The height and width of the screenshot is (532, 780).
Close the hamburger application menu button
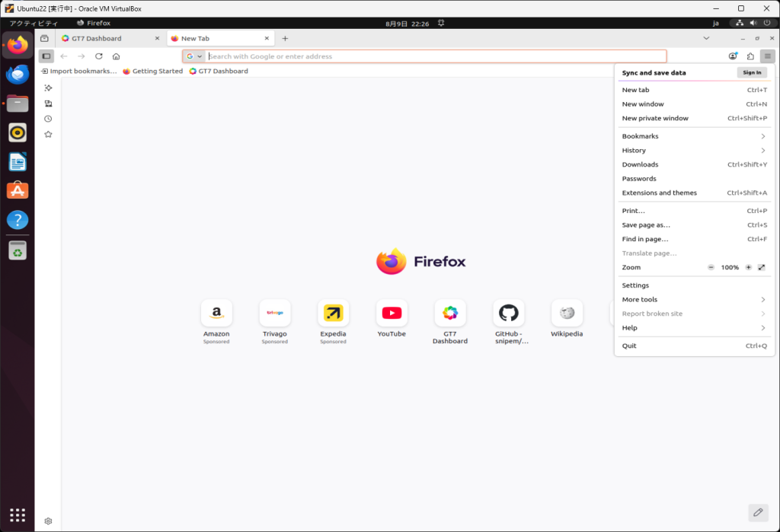pyautogui.click(x=768, y=56)
